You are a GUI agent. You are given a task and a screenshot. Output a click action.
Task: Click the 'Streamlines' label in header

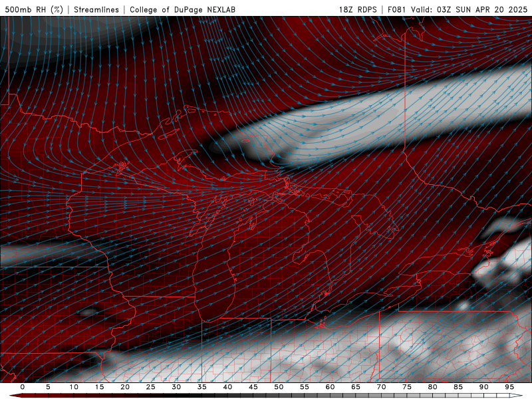pos(96,9)
